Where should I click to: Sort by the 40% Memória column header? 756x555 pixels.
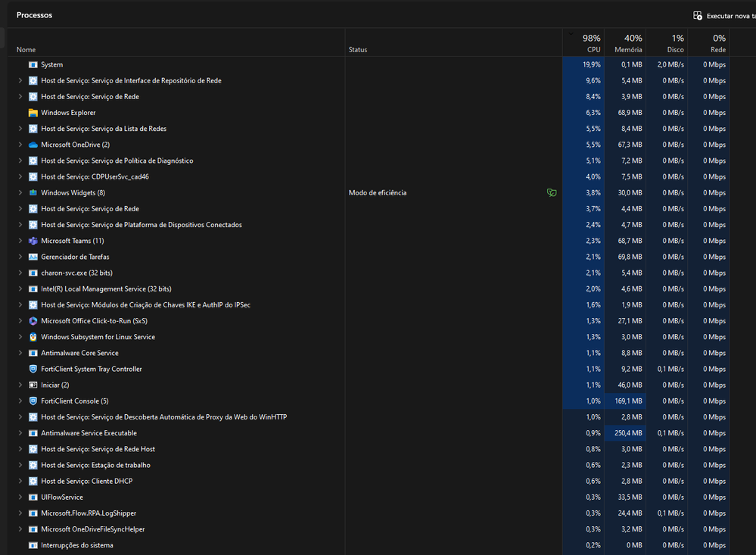click(x=625, y=43)
